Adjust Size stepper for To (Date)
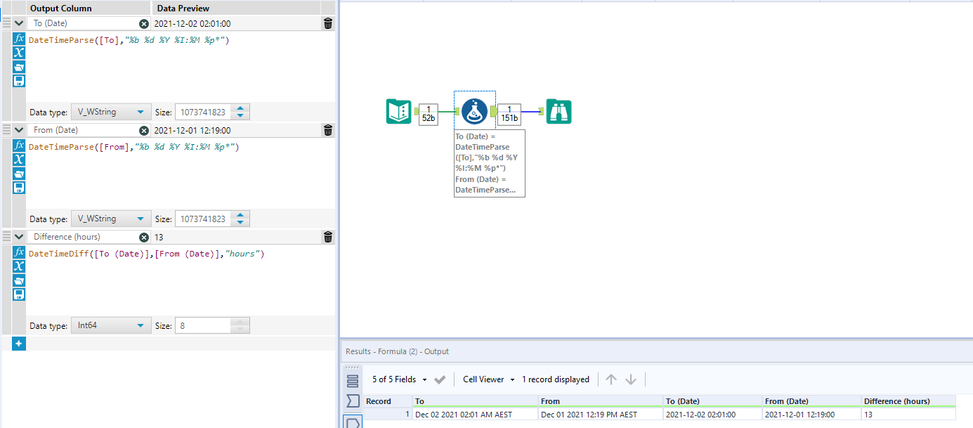The image size is (973, 428). tap(241, 112)
